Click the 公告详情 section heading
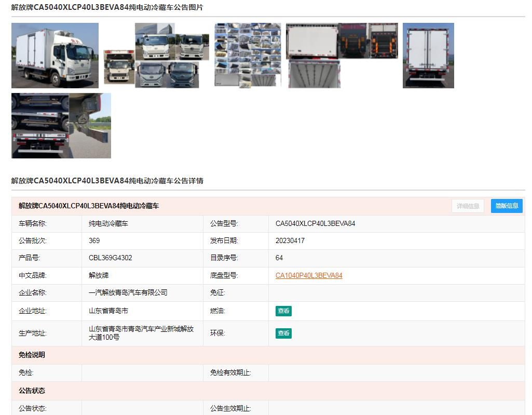 click(x=107, y=181)
